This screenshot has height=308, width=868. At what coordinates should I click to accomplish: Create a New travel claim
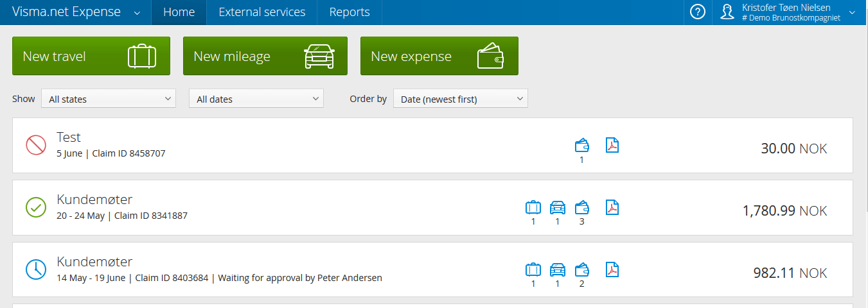pos(91,56)
